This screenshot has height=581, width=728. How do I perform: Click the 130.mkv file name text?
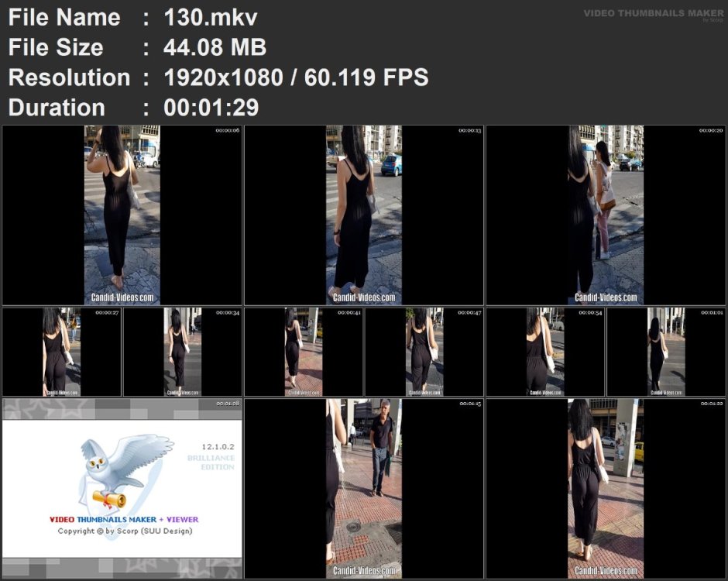(x=211, y=18)
